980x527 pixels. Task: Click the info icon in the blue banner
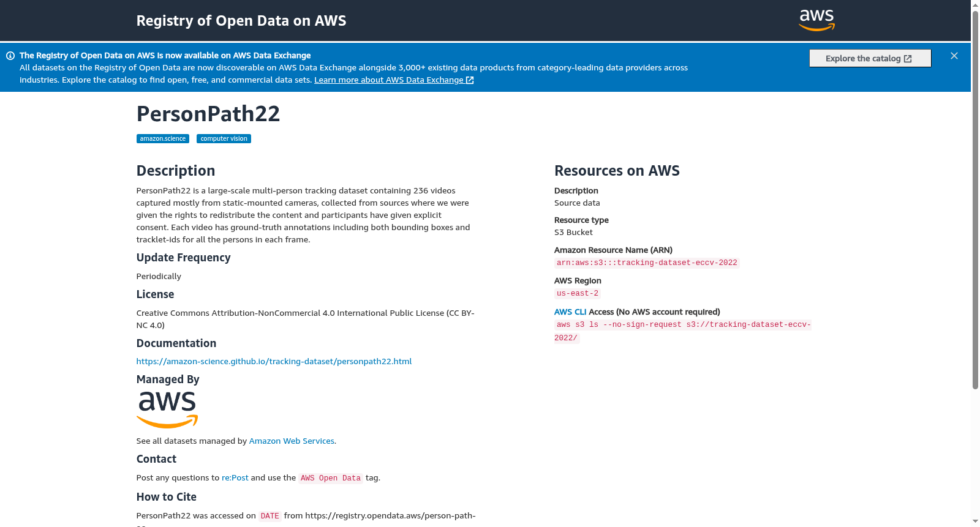tap(10, 56)
